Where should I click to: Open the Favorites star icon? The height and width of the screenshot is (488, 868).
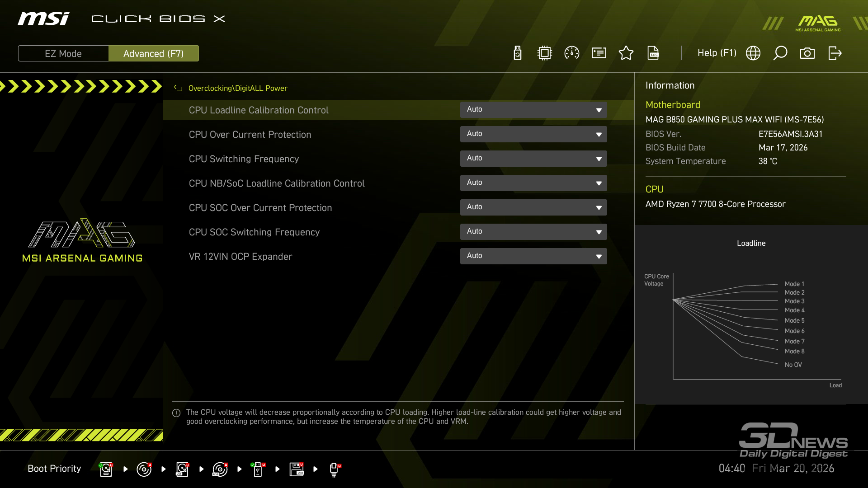tap(626, 53)
